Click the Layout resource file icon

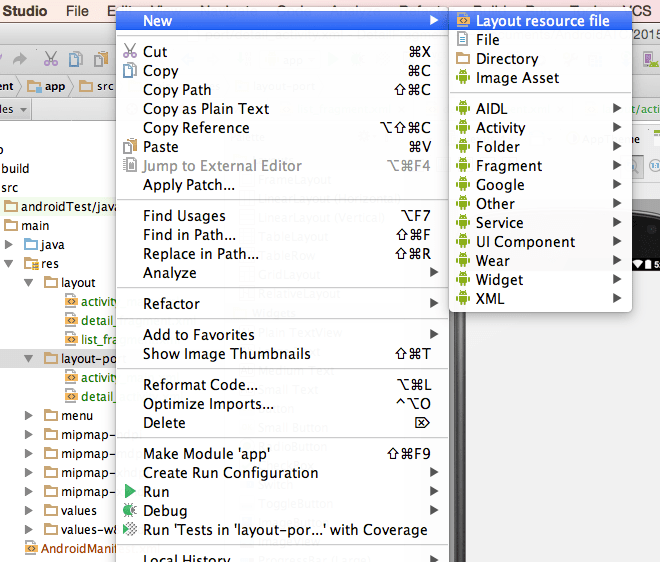pos(463,20)
